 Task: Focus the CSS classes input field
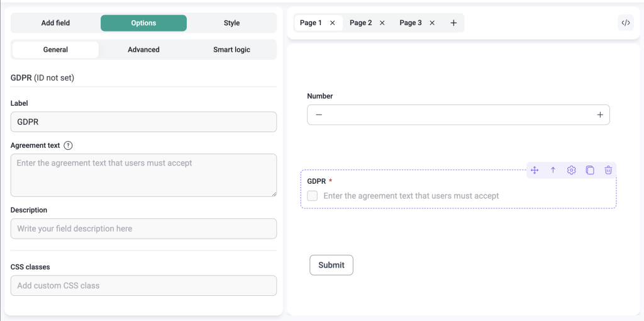pyautogui.click(x=144, y=285)
